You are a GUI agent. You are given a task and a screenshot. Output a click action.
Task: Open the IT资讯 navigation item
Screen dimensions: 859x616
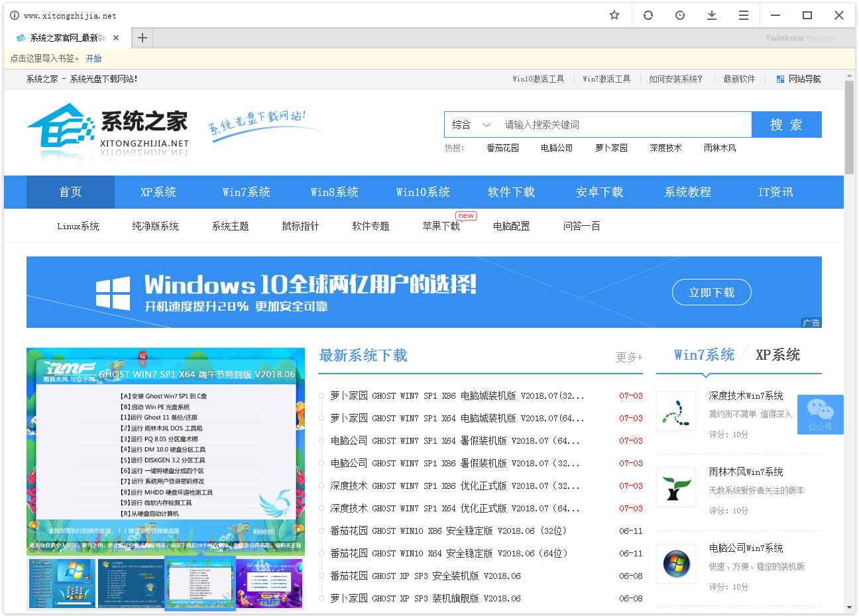coord(775,192)
